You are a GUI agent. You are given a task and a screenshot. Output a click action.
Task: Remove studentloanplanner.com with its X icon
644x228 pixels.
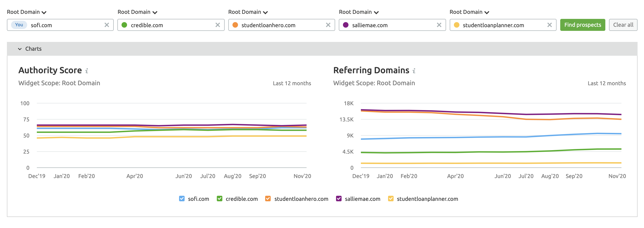[x=549, y=25]
